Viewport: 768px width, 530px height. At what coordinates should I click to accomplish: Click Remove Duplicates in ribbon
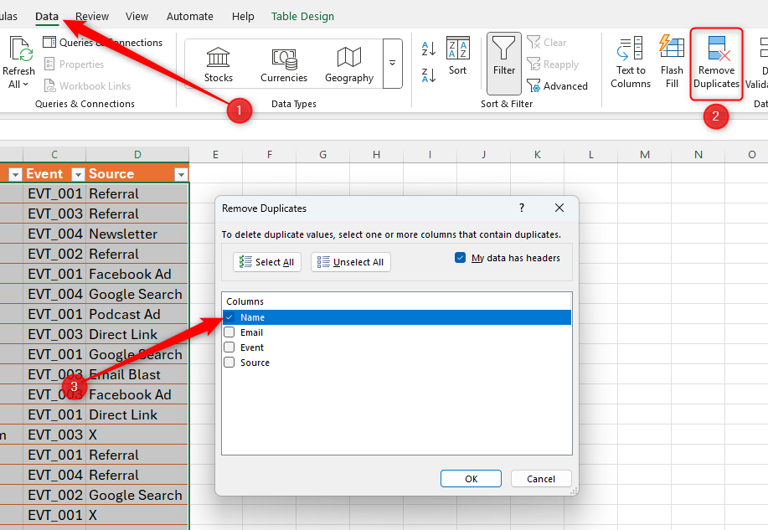(x=716, y=64)
